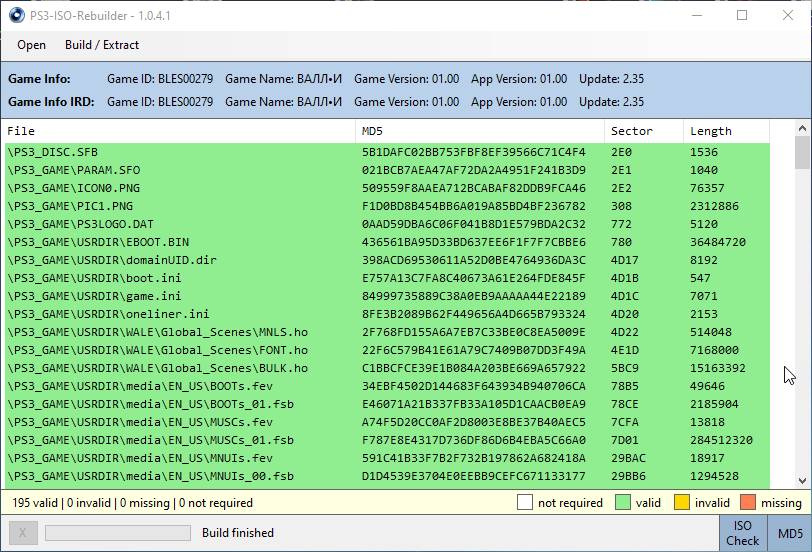Click the scrollbar up arrow
Screen dimensions: 812x552
[802, 128]
